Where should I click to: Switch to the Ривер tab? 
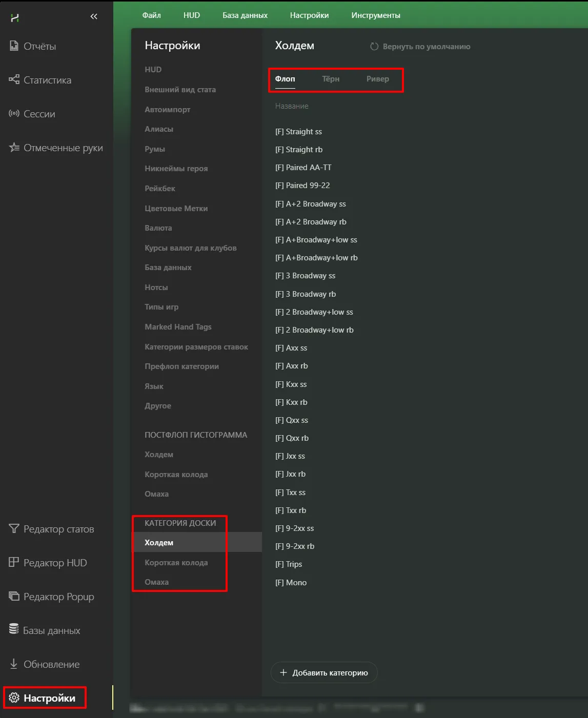377,79
